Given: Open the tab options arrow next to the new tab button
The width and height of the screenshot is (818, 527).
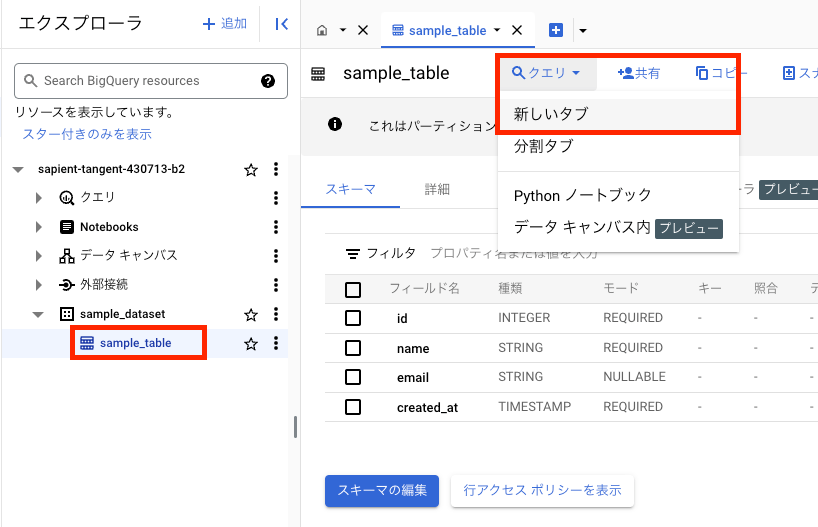Looking at the screenshot, I should tap(583, 31).
